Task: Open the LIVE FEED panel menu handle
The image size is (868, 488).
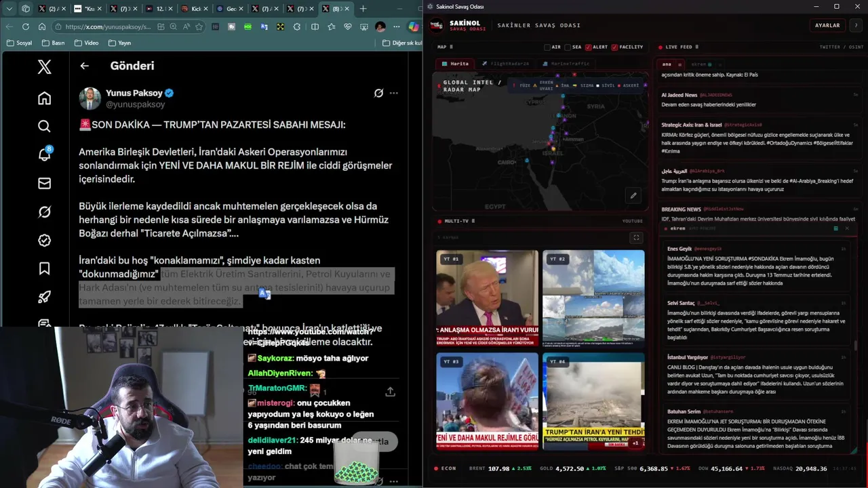Action: [696, 47]
